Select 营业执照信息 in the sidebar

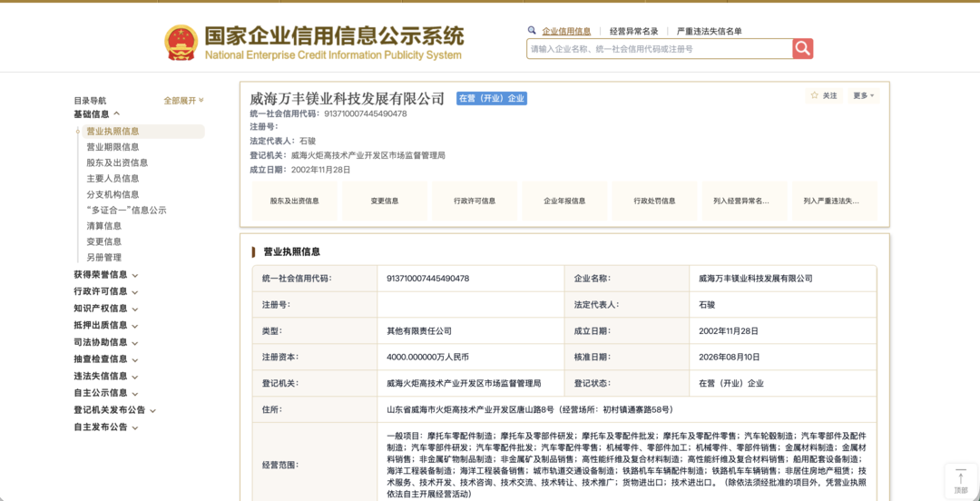point(142,132)
